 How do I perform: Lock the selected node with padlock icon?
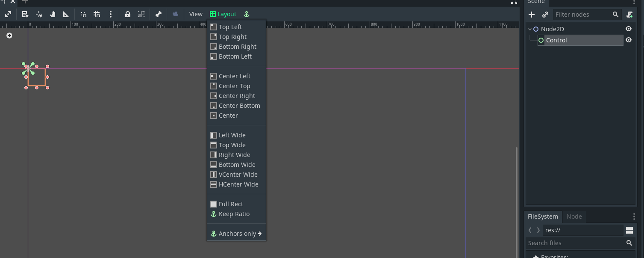click(128, 14)
